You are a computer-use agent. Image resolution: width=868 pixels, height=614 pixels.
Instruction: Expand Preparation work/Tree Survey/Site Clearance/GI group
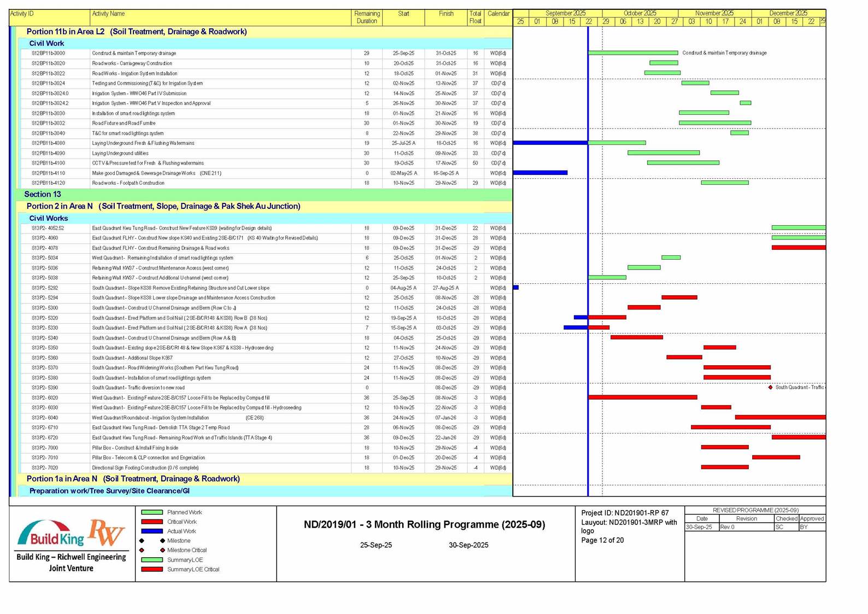tap(109, 491)
